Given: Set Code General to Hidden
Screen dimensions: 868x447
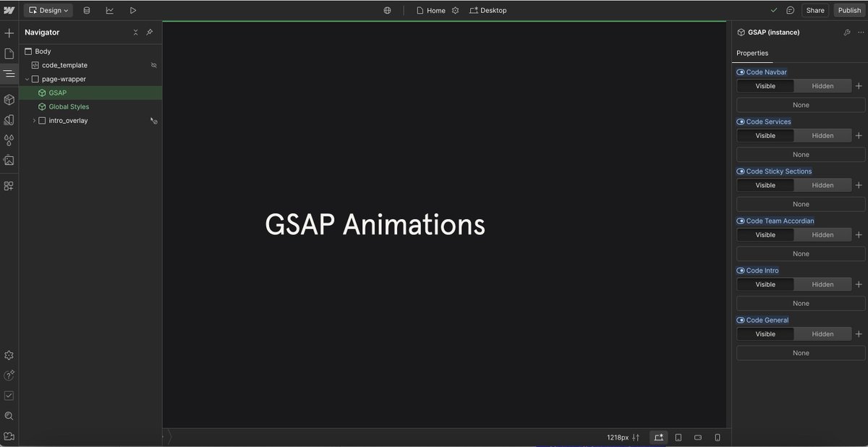Looking at the screenshot, I should (x=822, y=334).
